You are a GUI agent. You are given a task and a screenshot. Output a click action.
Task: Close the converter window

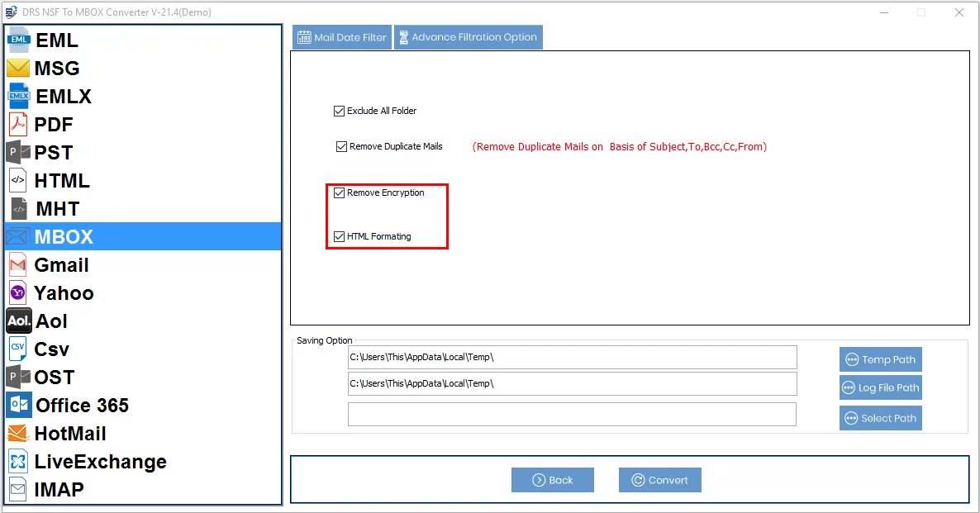959,12
